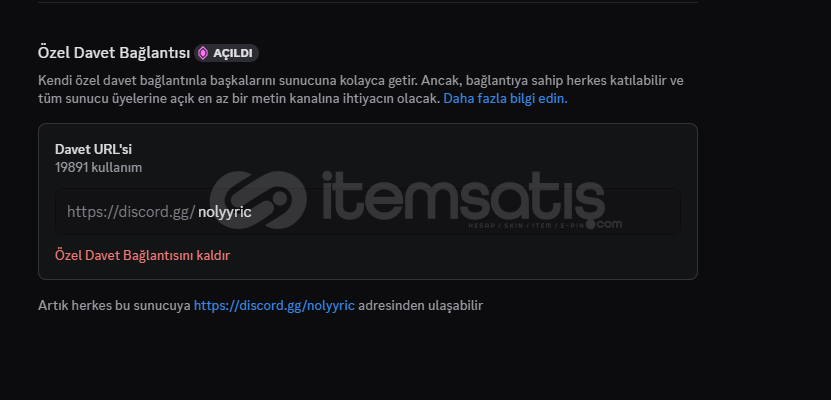Click the AÇILDI badge label
The width and height of the screenshot is (831, 400).
232,53
